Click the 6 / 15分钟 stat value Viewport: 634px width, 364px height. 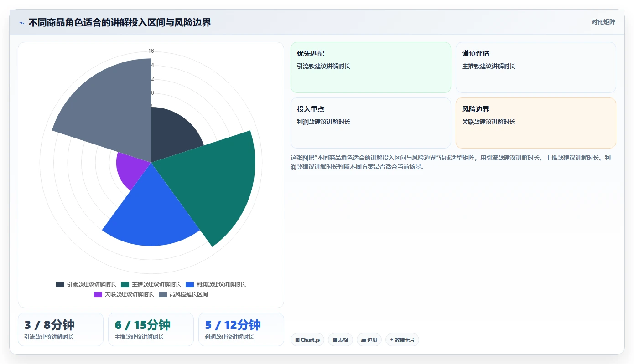click(142, 325)
